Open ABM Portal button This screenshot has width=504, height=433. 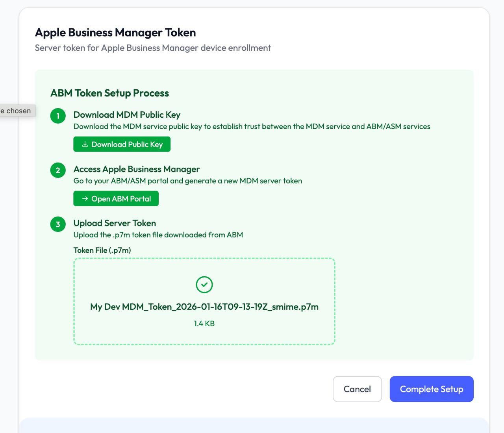[x=116, y=198]
